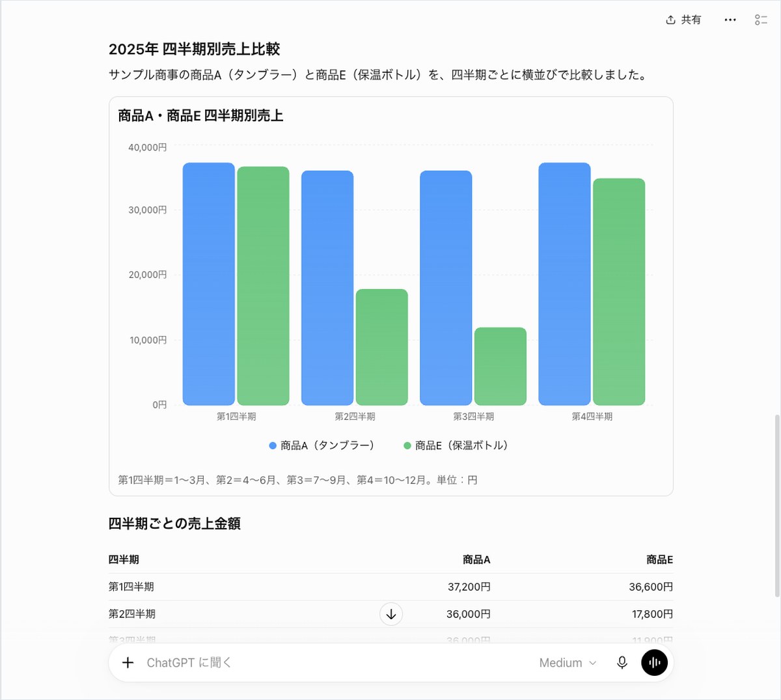Click the green 商品E legend dot
The width and height of the screenshot is (781, 700).
pos(407,446)
